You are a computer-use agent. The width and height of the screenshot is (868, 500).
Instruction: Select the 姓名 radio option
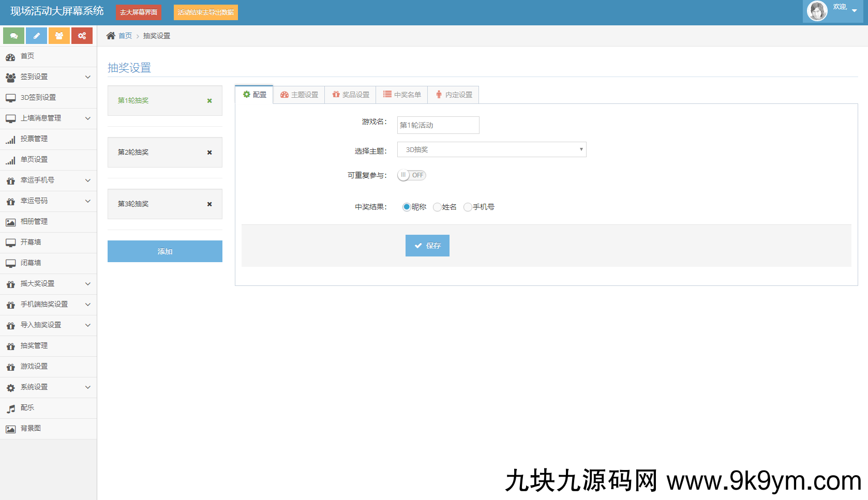[437, 207]
